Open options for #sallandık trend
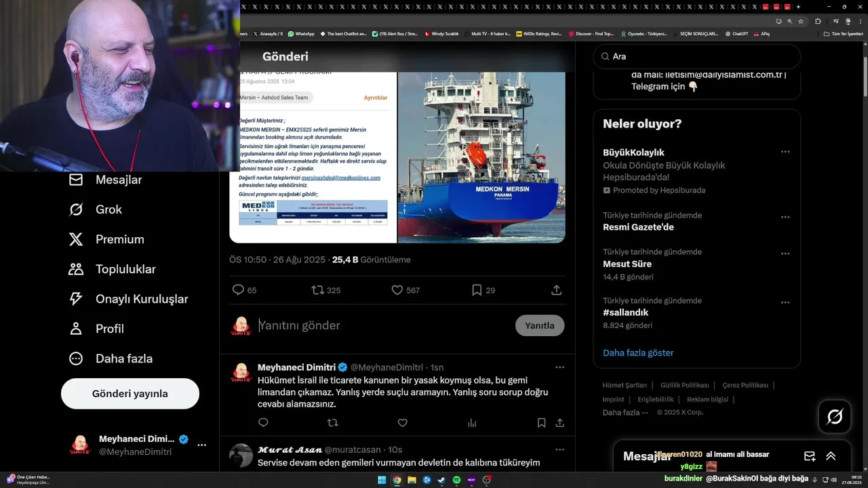This screenshot has height=488, width=868. click(785, 302)
